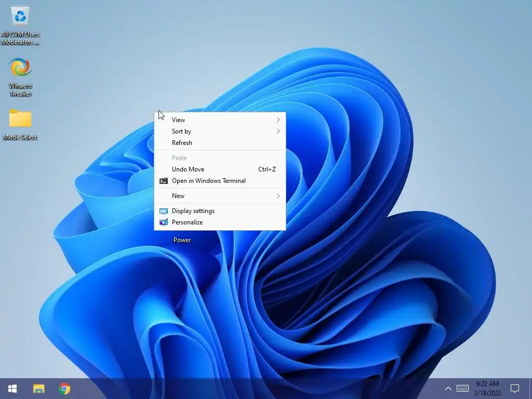Expand the arrow next to Sort by
The width and height of the screenshot is (532, 399).
pos(278,131)
